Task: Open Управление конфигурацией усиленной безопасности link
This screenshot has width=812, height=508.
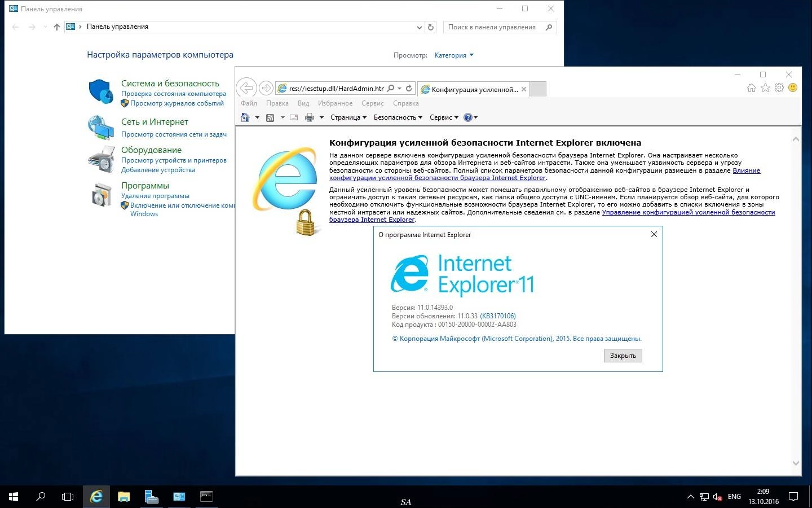Action: pyautogui.click(x=552, y=216)
